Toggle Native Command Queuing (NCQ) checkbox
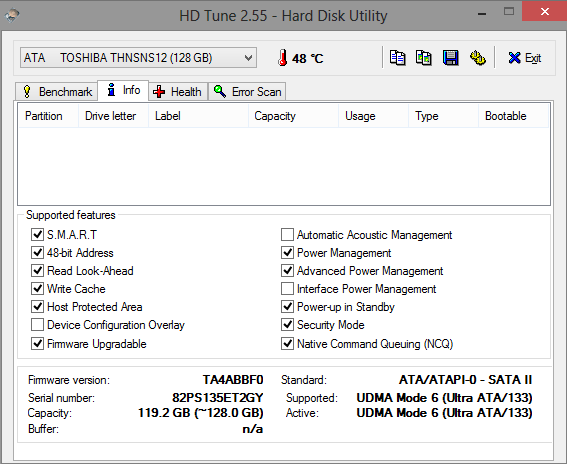Image resolution: width=567 pixels, height=464 pixels. tap(287, 344)
